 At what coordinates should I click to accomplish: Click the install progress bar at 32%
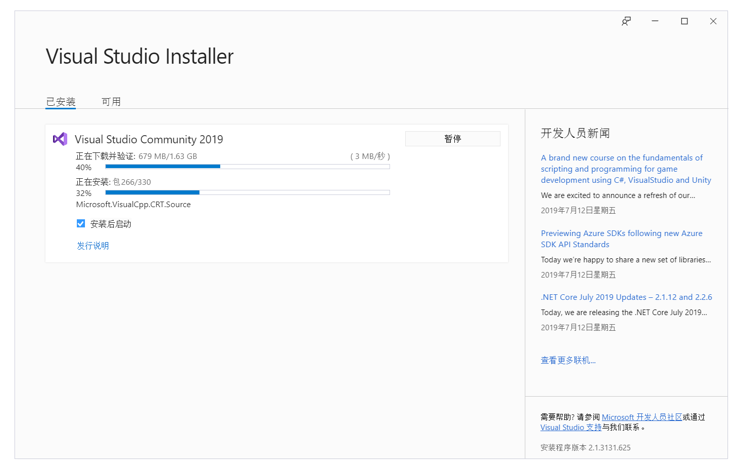pos(248,192)
